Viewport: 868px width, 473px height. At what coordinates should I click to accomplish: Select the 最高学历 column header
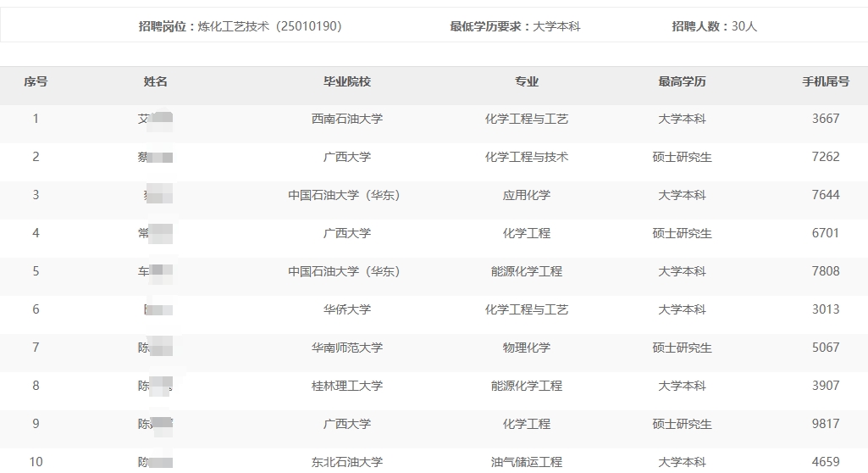coord(682,82)
